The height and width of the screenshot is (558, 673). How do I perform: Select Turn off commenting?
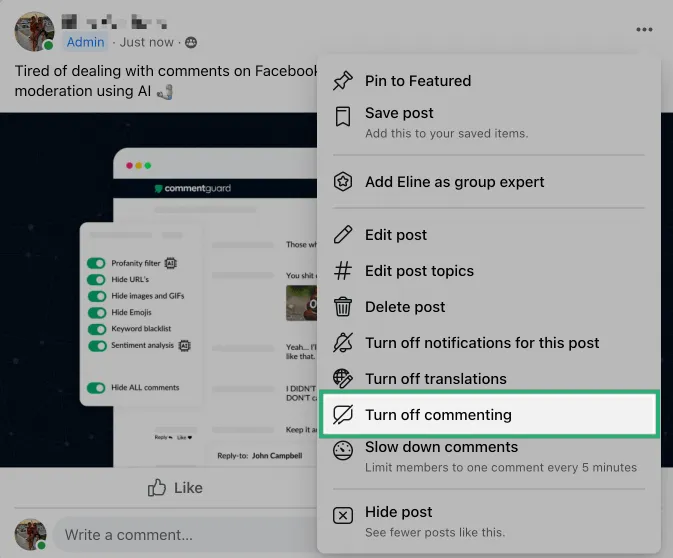click(x=488, y=415)
